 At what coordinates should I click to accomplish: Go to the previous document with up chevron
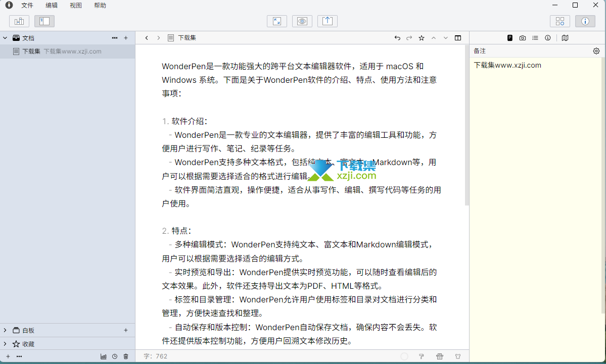[x=434, y=38]
